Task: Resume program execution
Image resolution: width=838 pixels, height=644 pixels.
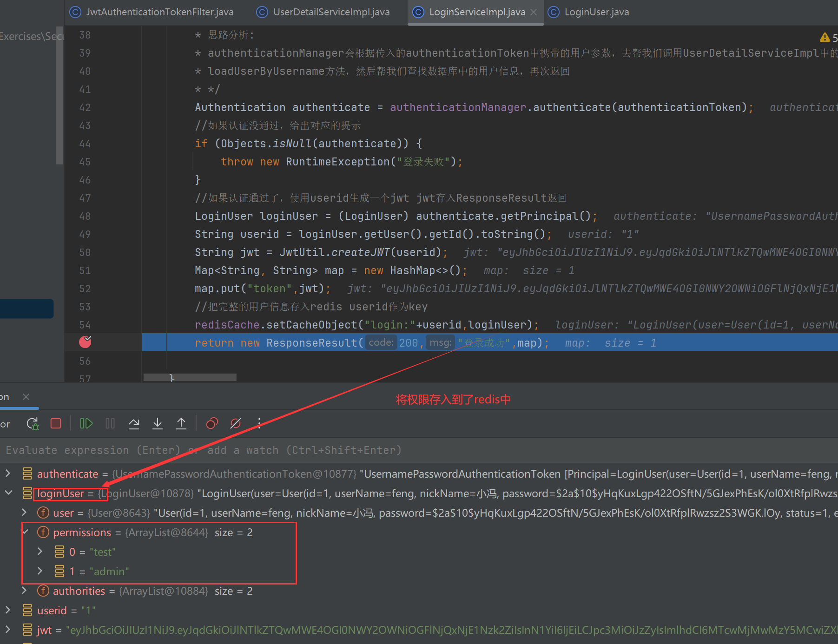Action: point(86,423)
